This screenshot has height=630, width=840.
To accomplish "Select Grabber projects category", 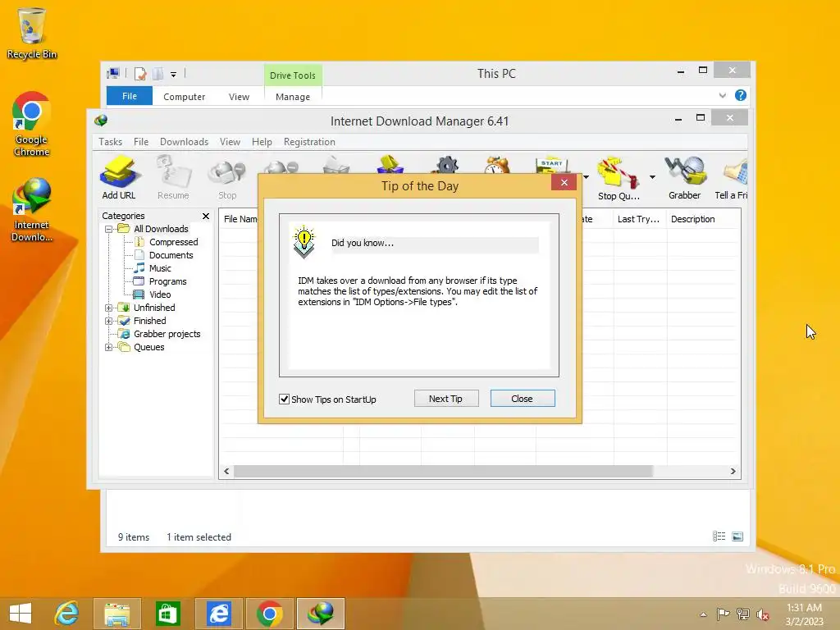I will [167, 334].
